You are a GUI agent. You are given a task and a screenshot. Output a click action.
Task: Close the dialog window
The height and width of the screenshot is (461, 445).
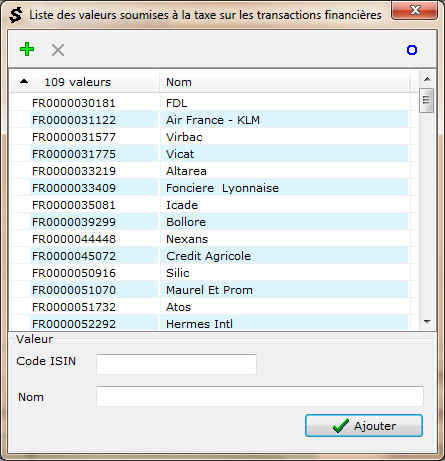414,10
